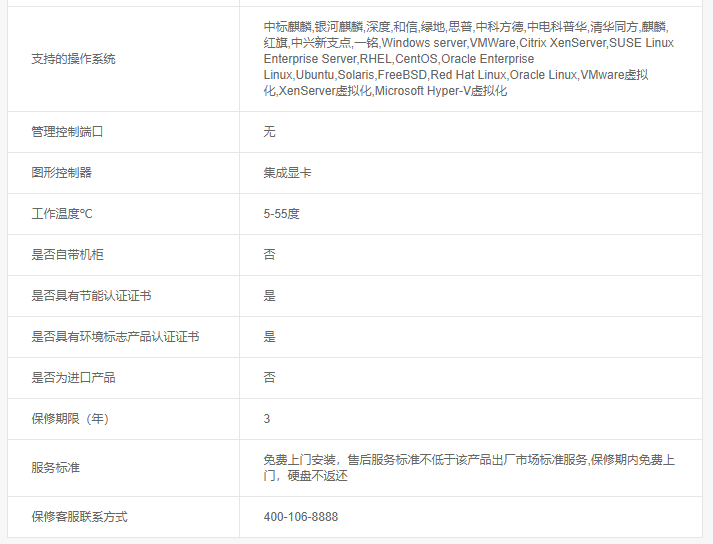This screenshot has height=544, width=713.
Task: Click the '是' value for 环境标志产品认证证书
Action: (269, 337)
